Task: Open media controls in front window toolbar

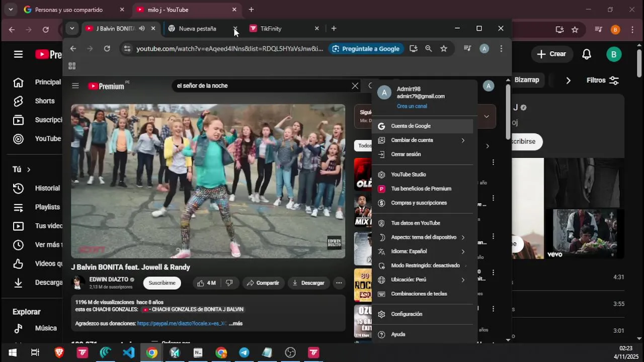Action: pyautogui.click(x=467, y=49)
